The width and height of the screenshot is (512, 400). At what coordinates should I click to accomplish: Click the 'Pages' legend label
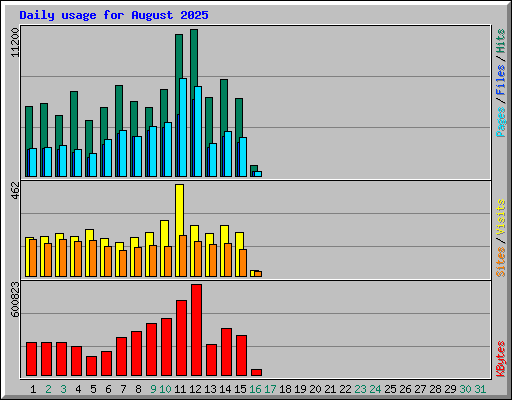point(500,122)
